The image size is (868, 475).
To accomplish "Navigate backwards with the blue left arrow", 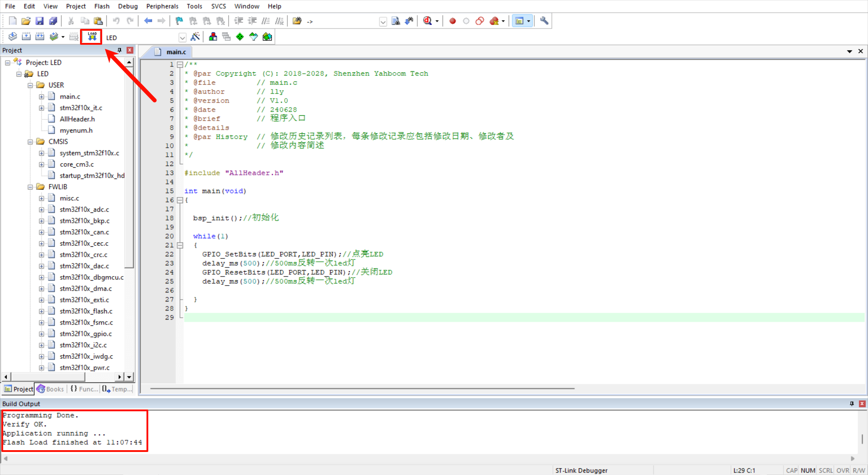I will [x=148, y=21].
